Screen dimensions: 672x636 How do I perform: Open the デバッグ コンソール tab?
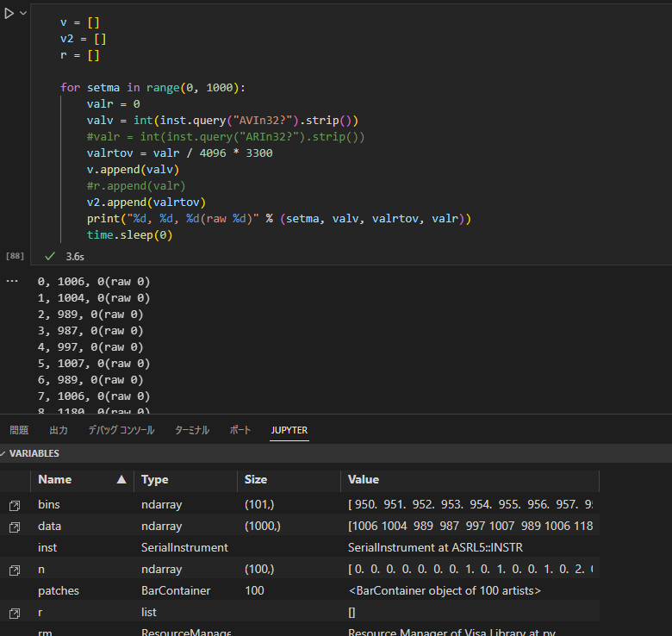[121, 430]
